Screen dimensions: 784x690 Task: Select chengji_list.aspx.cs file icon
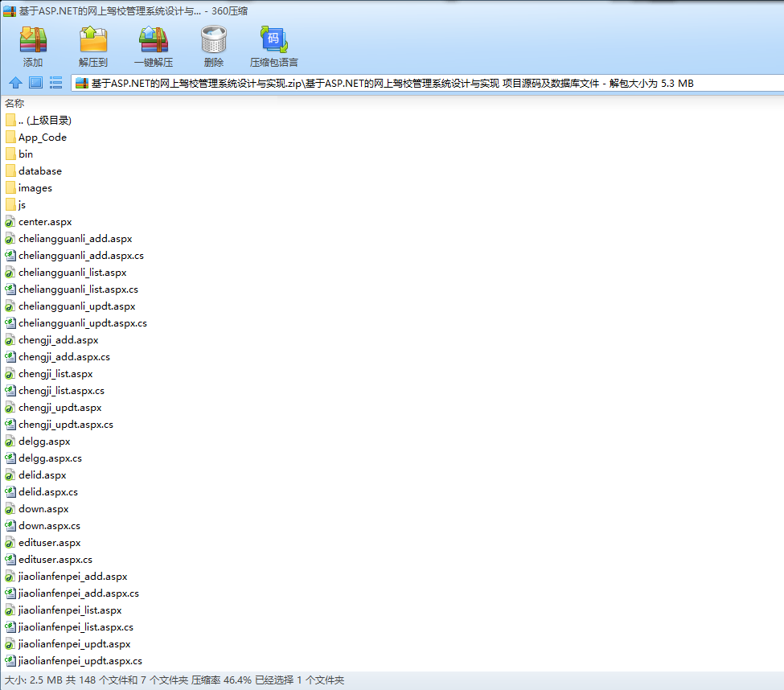click(x=10, y=391)
